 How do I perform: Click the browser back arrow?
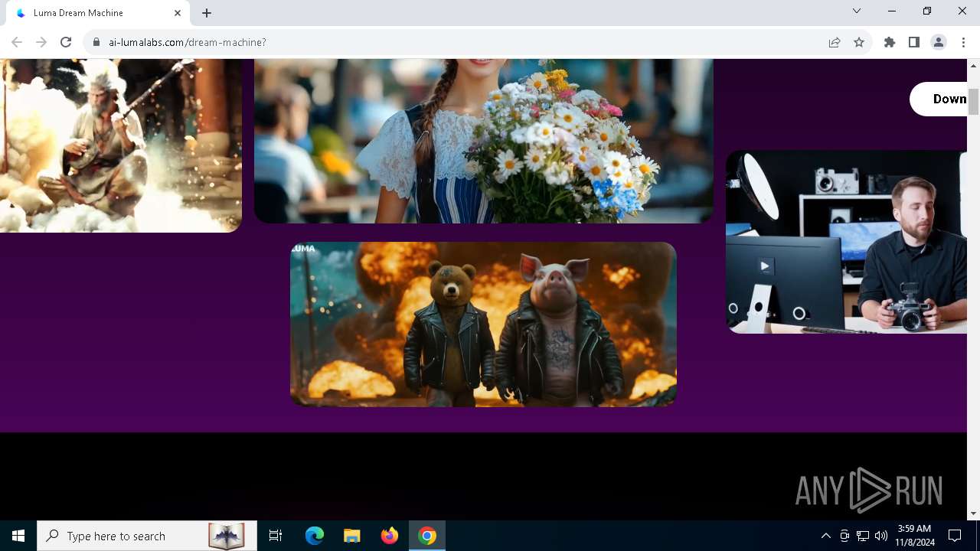point(17,42)
